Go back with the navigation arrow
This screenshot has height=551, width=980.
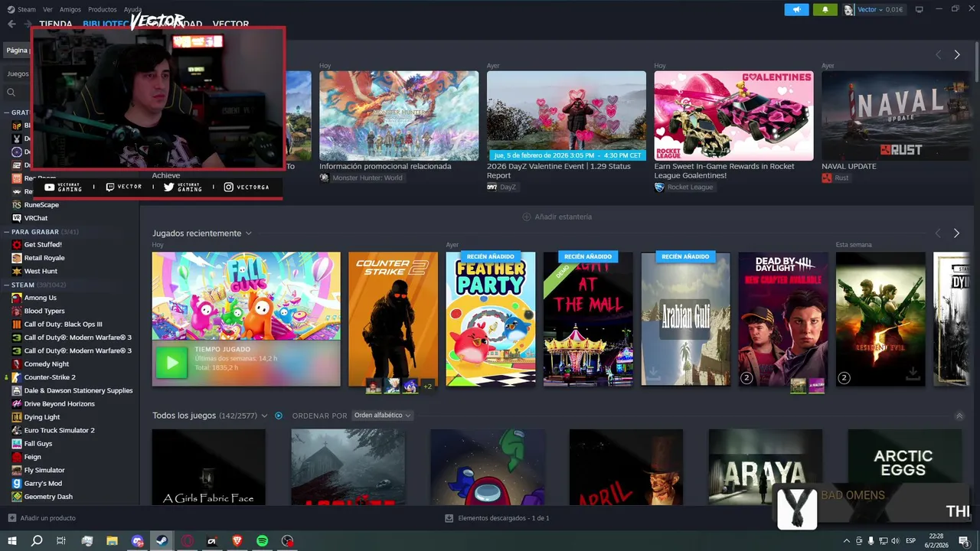click(11, 24)
